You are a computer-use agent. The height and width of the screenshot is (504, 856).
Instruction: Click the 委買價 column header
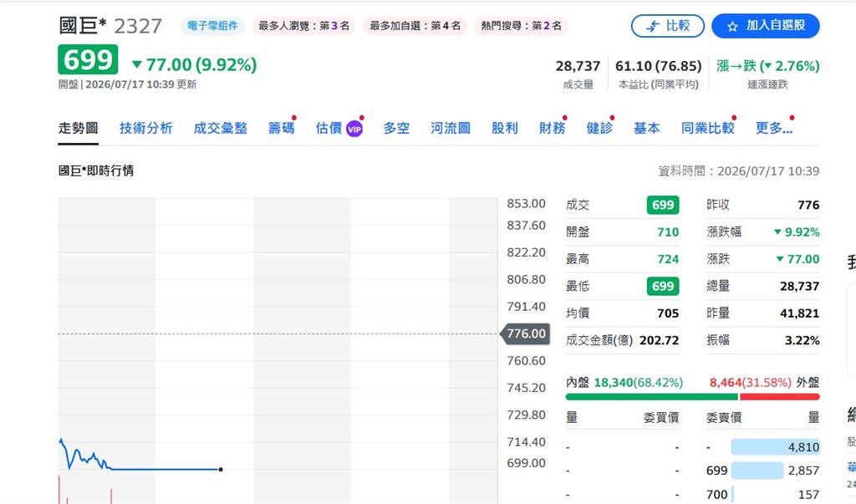pyautogui.click(x=661, y=418)
